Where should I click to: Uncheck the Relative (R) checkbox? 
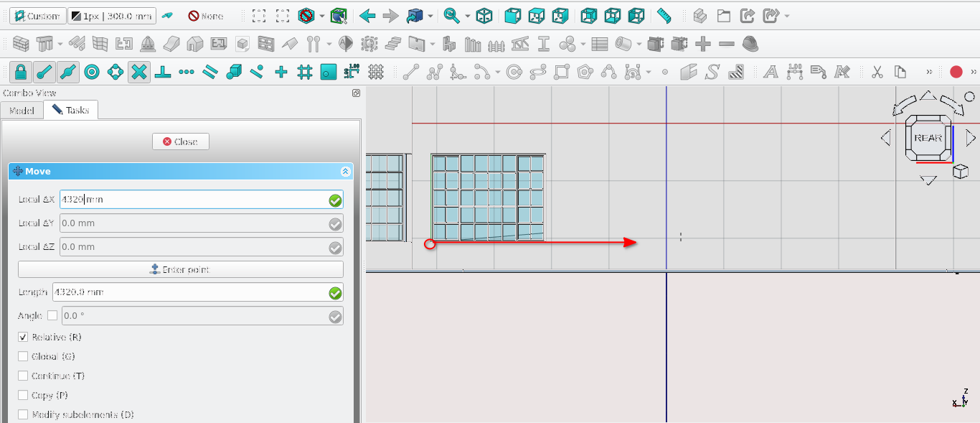pyautogui.click(x=23, y=338)
